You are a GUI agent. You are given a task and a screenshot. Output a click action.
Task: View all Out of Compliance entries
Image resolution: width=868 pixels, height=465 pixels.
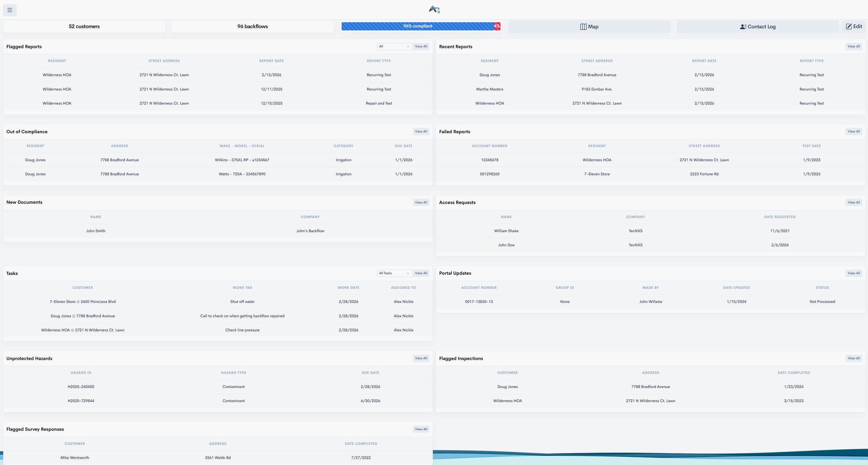tap(421, 132)
